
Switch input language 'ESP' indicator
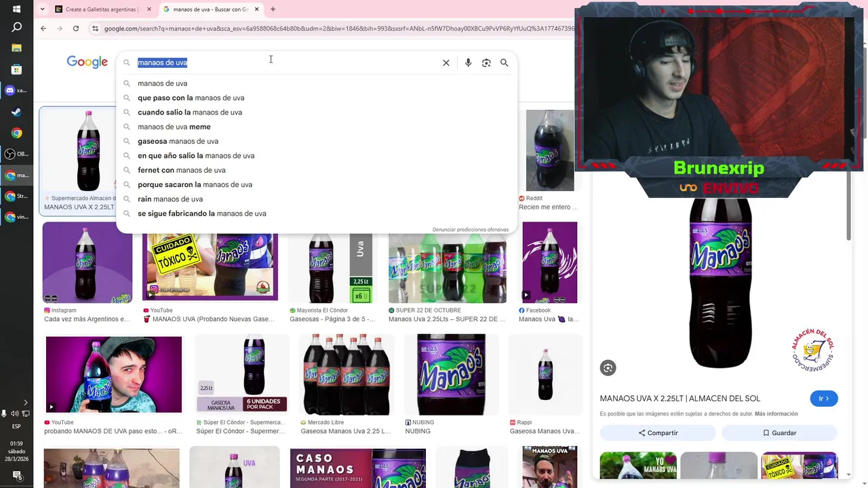[16, 426]
